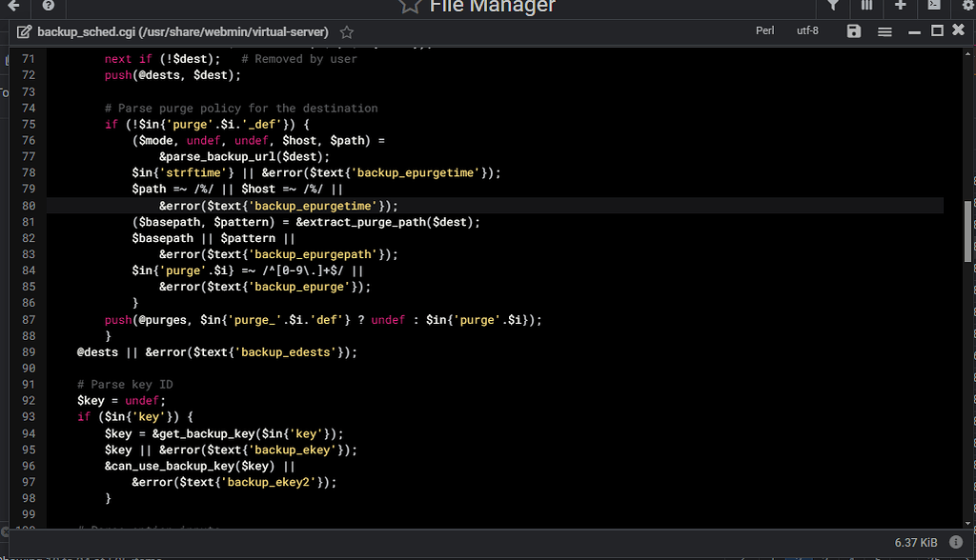Image resolution: width=976 pixels, height=560 pixels.
Task: Click the columns view icon in toolbar
Action: pyautogui.click(x=866, y=6)
